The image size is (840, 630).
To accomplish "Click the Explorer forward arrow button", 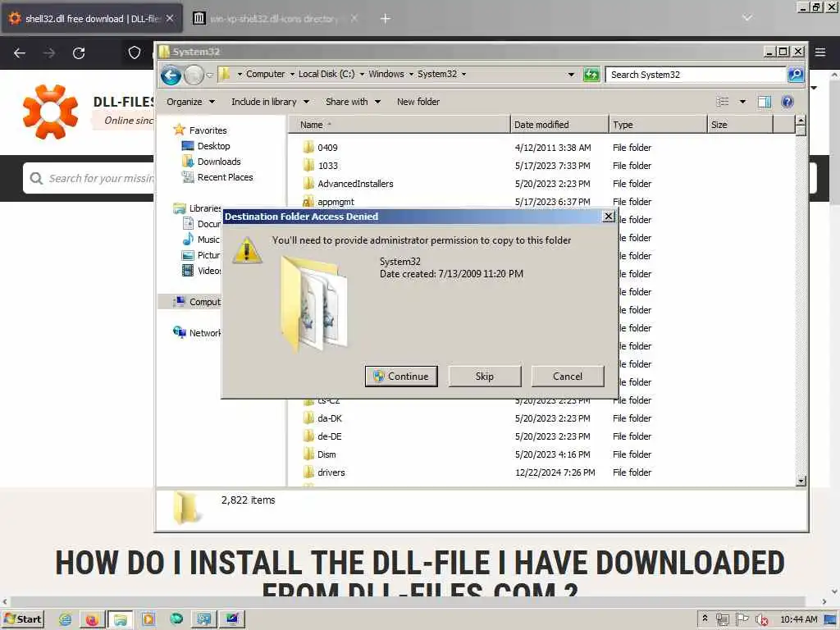I will 194,75.
